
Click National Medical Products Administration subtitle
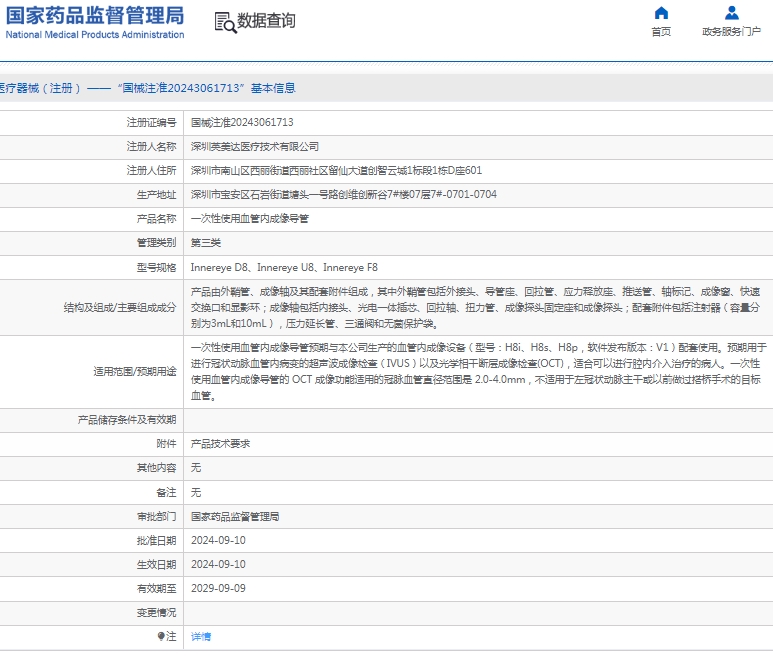click(95, 35)
